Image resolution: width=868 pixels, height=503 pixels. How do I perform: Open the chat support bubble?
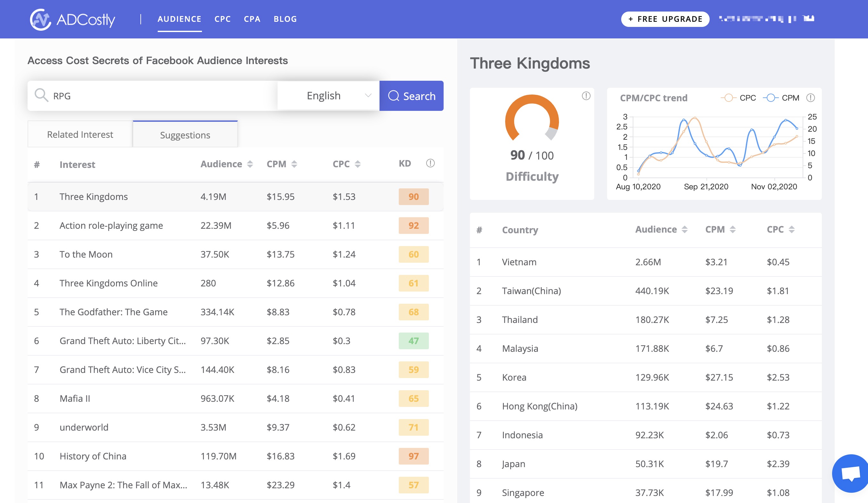coord(851,474)
